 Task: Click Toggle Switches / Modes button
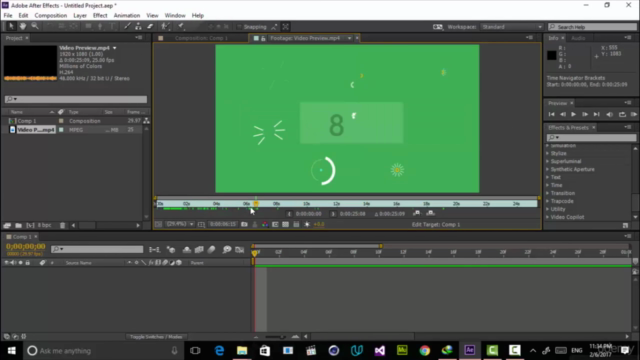[x=156, y=337]
